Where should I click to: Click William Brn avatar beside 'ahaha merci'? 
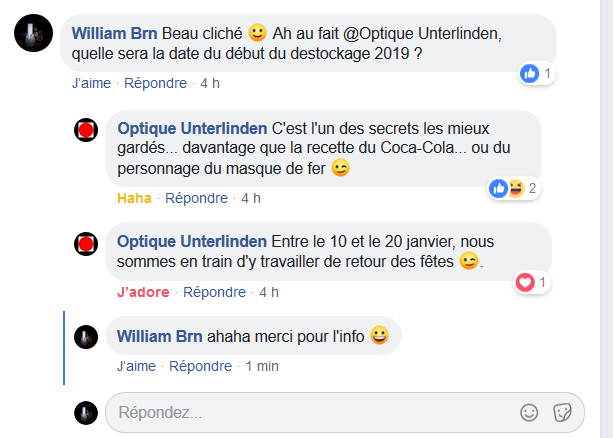[86, 337]
